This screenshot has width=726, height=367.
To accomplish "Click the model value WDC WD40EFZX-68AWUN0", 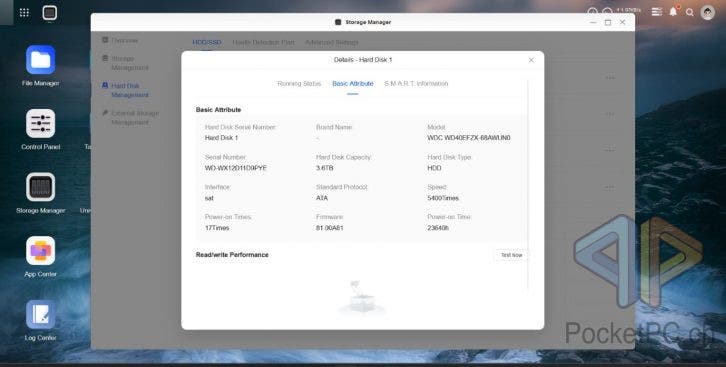I will click(469, 138).
